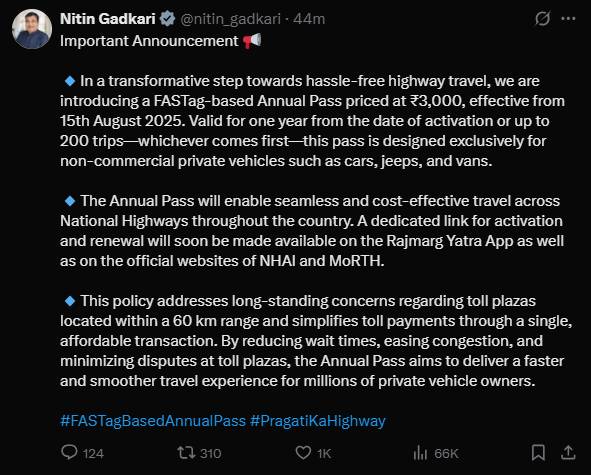Click the 66K views count
This screenshot has width=591, height=475.
446,454
